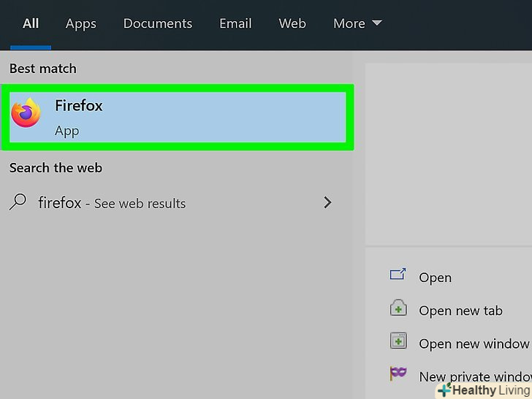Screen dimensions: 532x399
Task: Choose the Open new window text
Action: click(474, 343)
